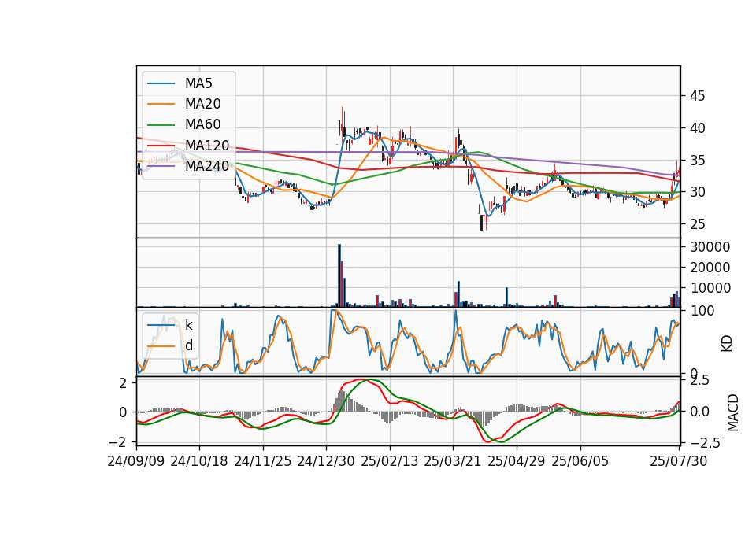Click price axis tick 45
Viewport: 756px width, 543px height.
coord(697,96)
